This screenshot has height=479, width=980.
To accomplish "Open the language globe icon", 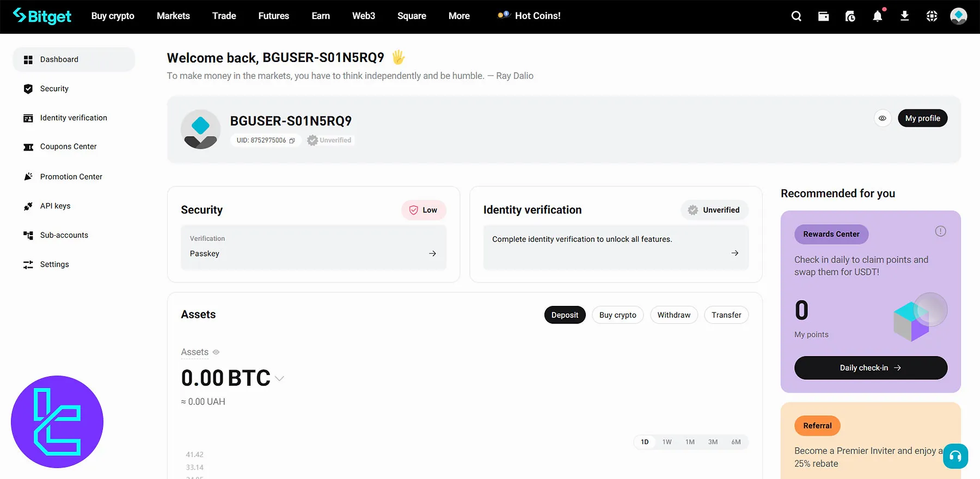I will point(932,16).
